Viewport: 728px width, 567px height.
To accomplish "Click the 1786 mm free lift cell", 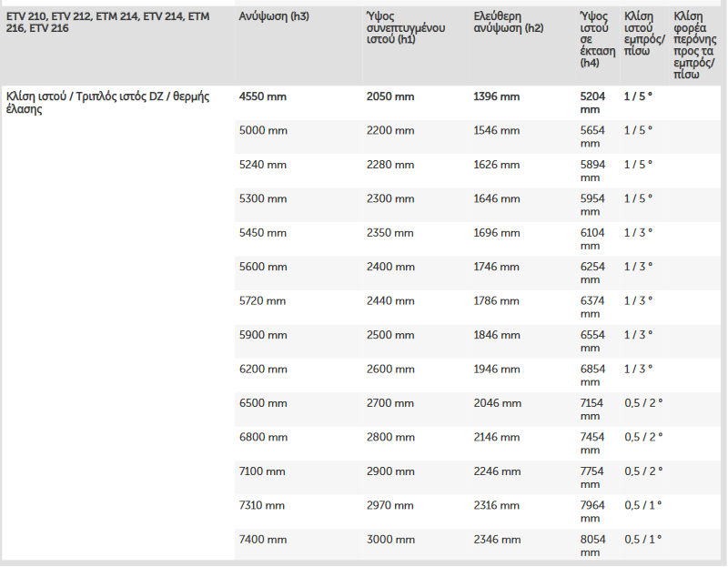I will click(x=497, y=301).
